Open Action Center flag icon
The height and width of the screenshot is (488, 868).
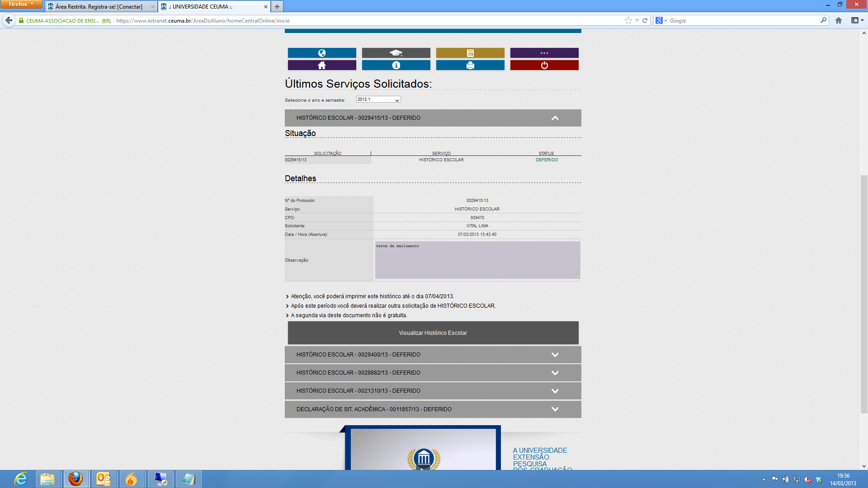coord(775,479)
